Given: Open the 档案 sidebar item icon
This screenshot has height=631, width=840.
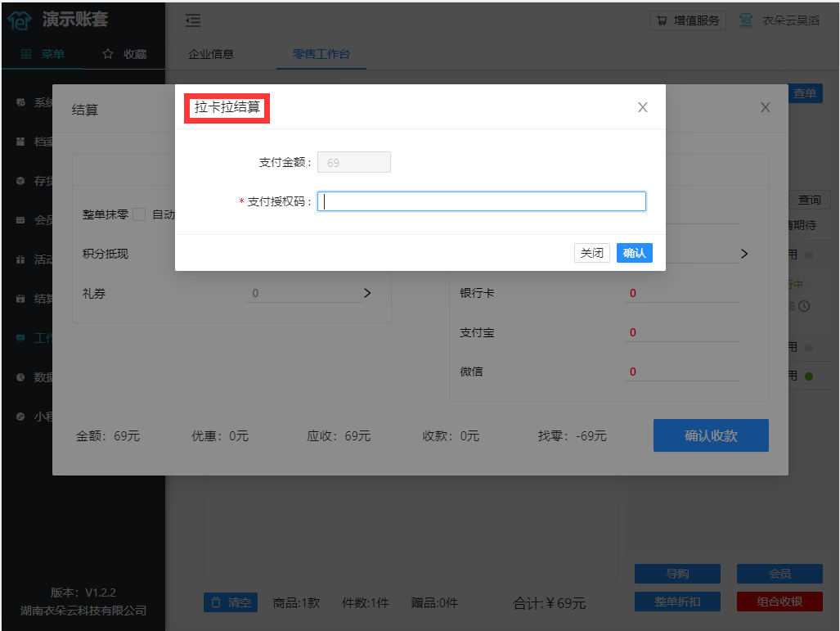Looking at the screenshot, I should coord(20,142).
